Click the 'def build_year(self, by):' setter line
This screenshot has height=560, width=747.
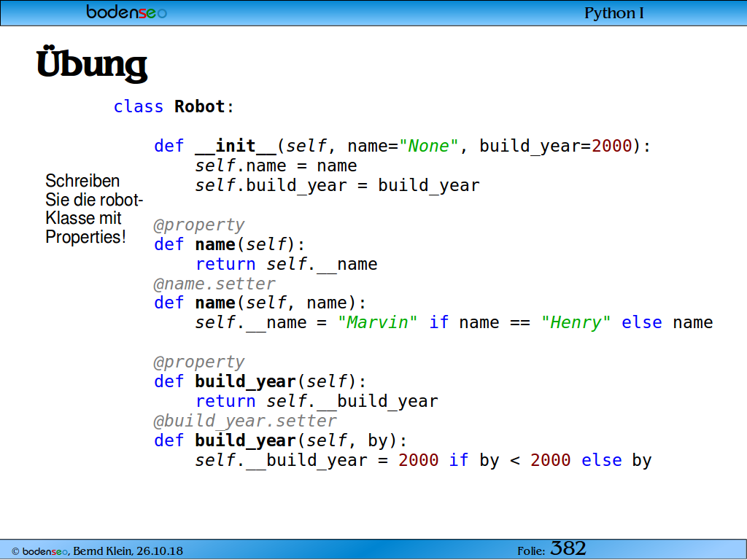281,441
